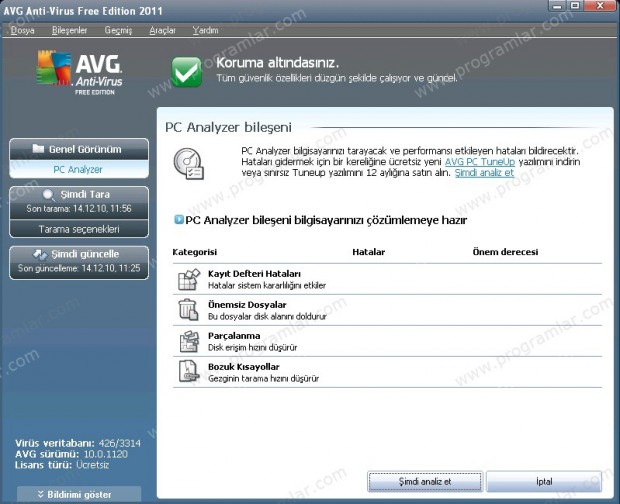Click the AVG sürümü 10.0.1120 text

tap(72, 454)
